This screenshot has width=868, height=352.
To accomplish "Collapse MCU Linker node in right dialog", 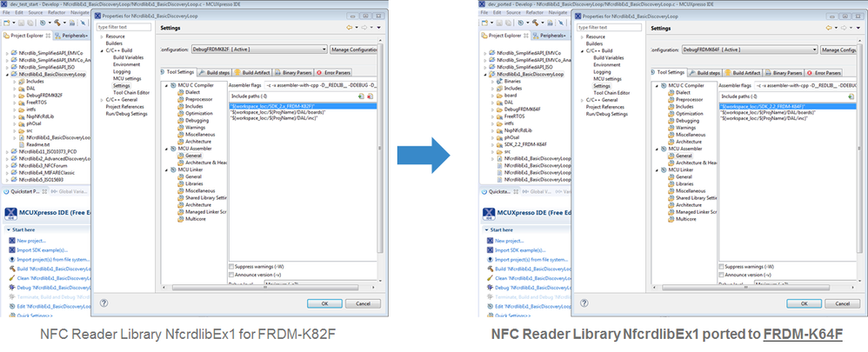I will click(x=658, y=169).
